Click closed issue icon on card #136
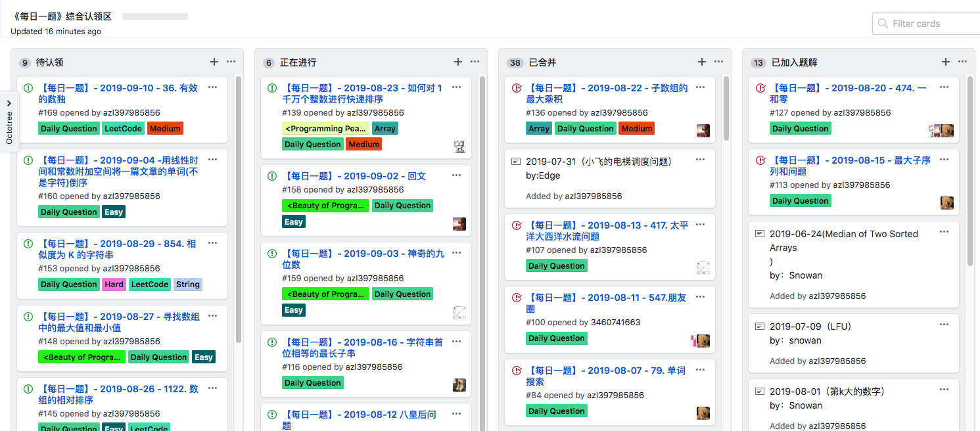 517,87
